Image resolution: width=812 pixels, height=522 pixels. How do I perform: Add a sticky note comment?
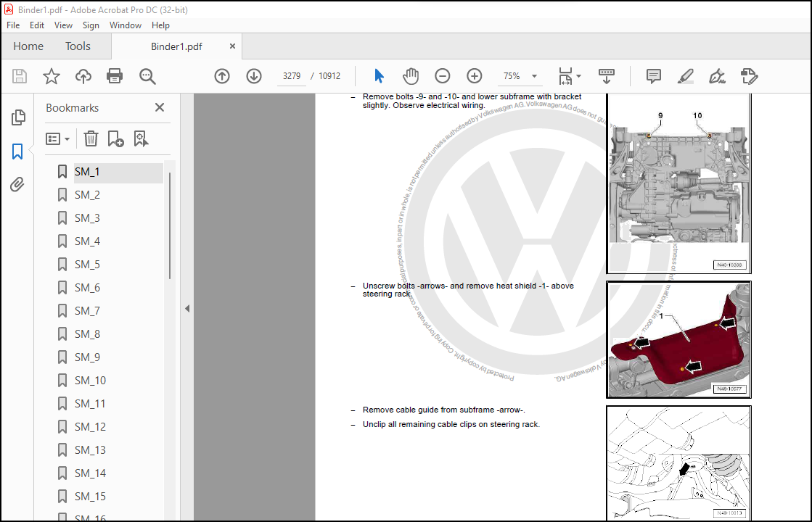click(x=654, y=76)
